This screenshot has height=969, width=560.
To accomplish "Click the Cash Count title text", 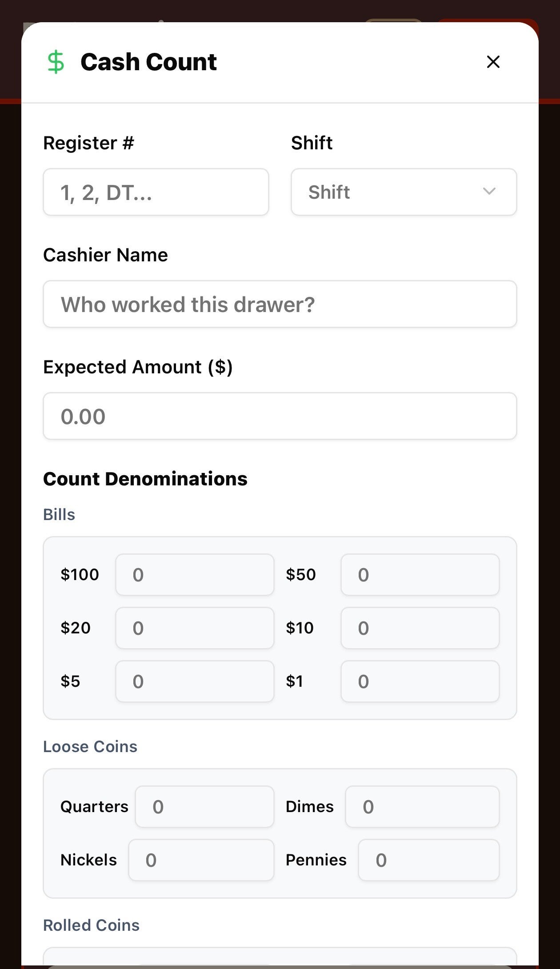I will pyautogui.click(x=148, y=62).
